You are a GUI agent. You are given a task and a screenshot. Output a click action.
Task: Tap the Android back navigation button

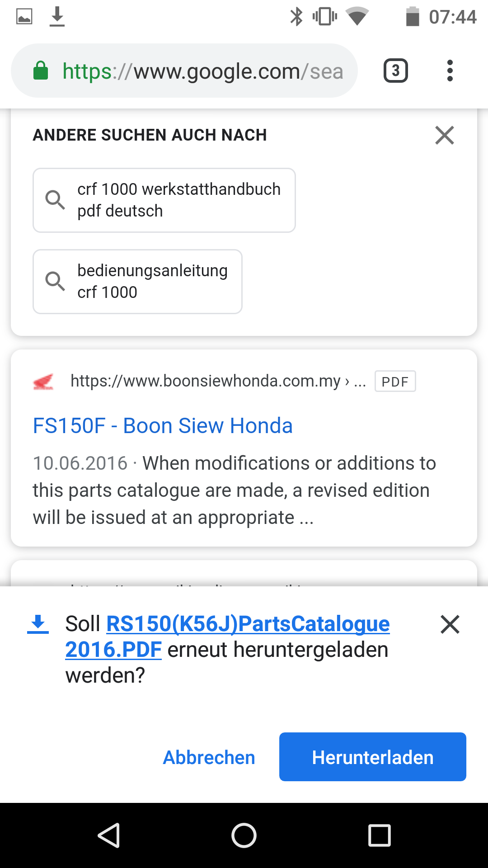[x=109, y=835]
